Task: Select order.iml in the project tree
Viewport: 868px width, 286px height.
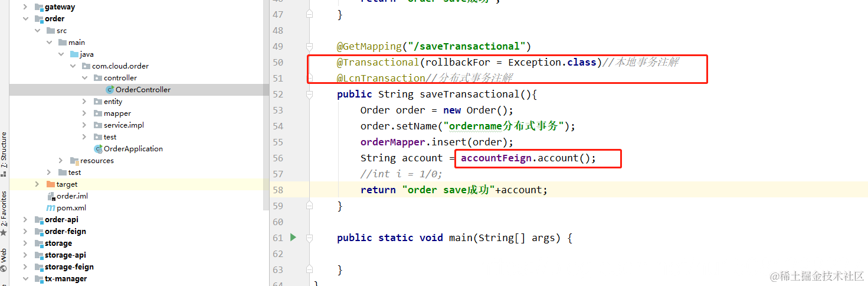Action: [x=72, y=196]
